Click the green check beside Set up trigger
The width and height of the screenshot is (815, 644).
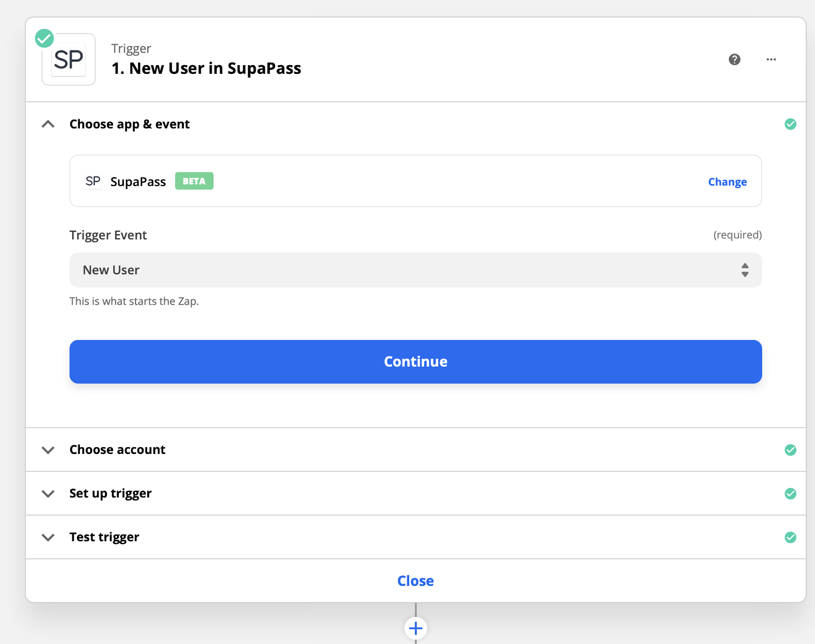791,494
